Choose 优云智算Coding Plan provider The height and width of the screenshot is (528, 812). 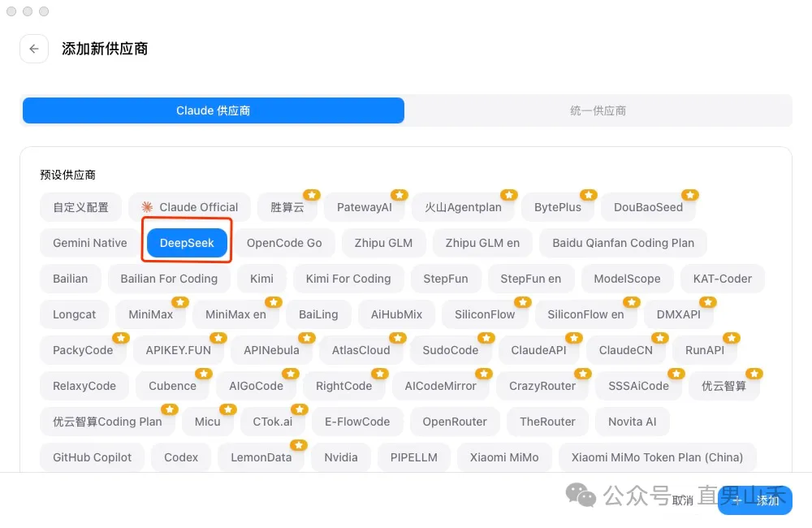point(107,422)
